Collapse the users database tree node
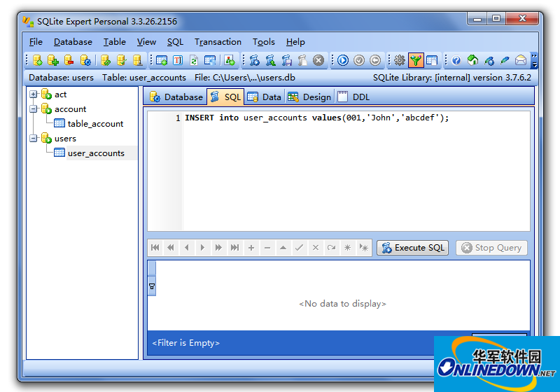Viewport: 560px width, 392px height. click(33, 138)
